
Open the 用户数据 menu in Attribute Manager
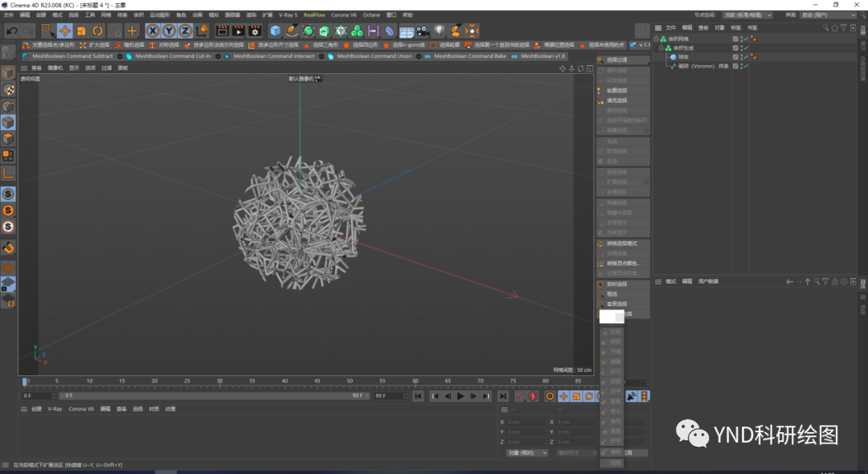point(708,281)
